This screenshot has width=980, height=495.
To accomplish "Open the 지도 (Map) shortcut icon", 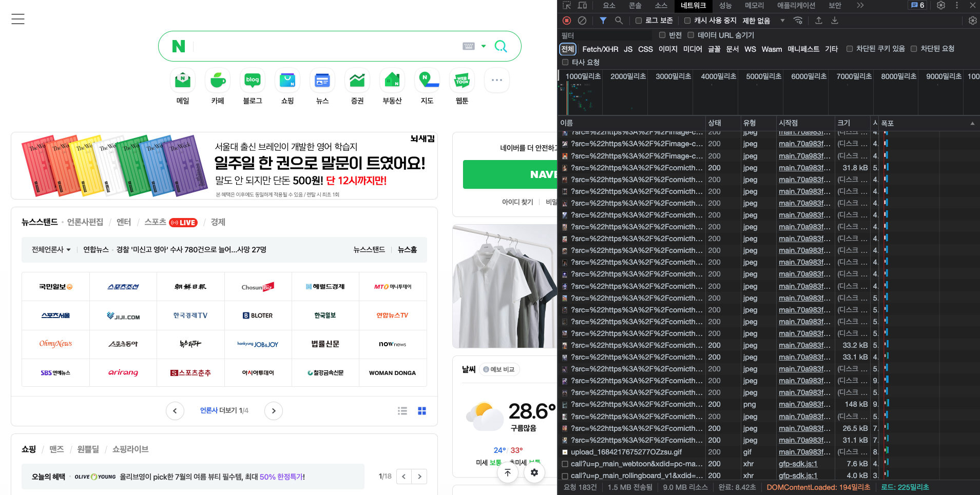I will [427, 80].
